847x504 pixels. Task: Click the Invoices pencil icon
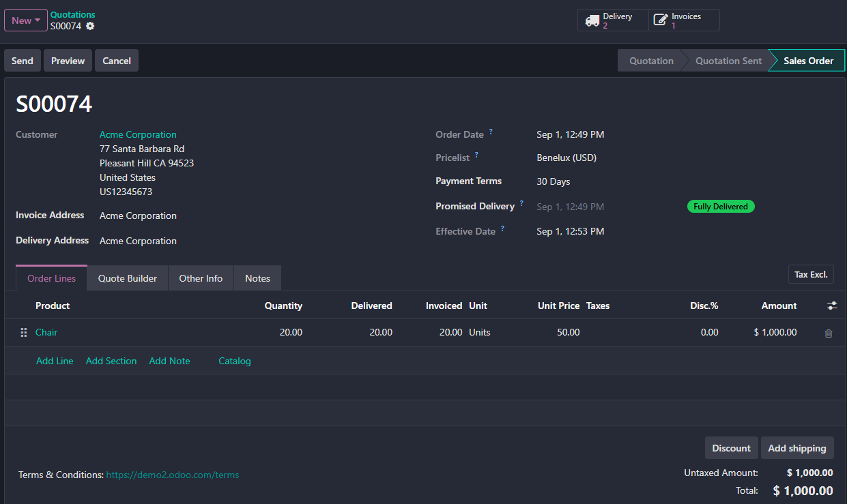(x=661, y=20)
